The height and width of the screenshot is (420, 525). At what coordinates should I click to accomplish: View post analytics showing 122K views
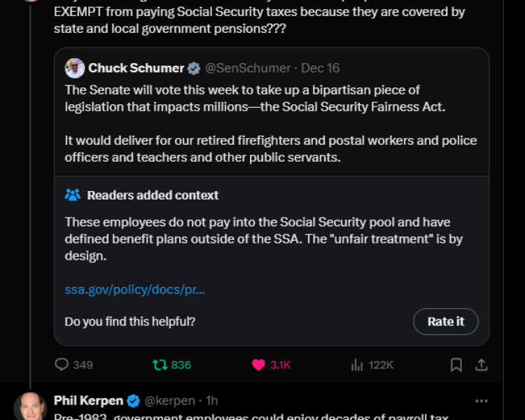(x=358, y=365)
